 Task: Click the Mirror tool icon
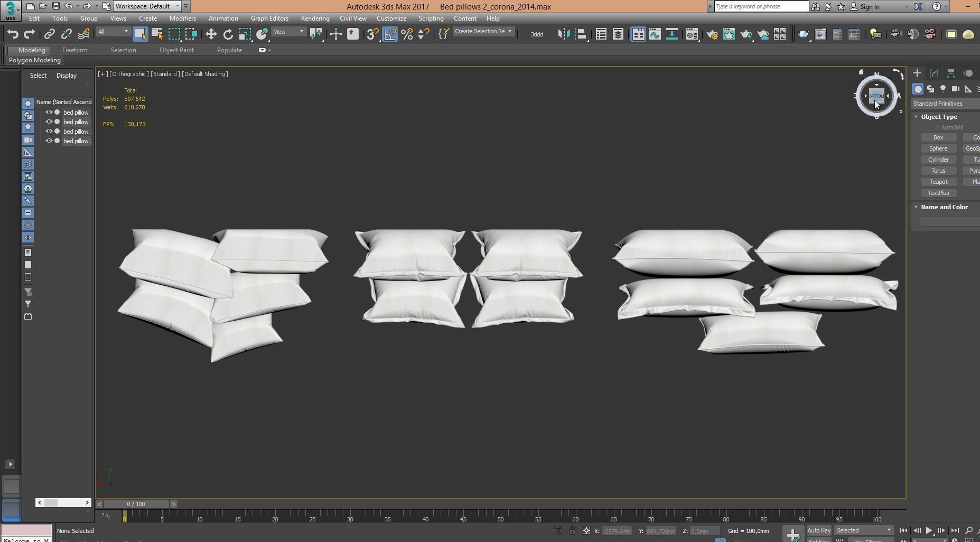tap(564, 34)
